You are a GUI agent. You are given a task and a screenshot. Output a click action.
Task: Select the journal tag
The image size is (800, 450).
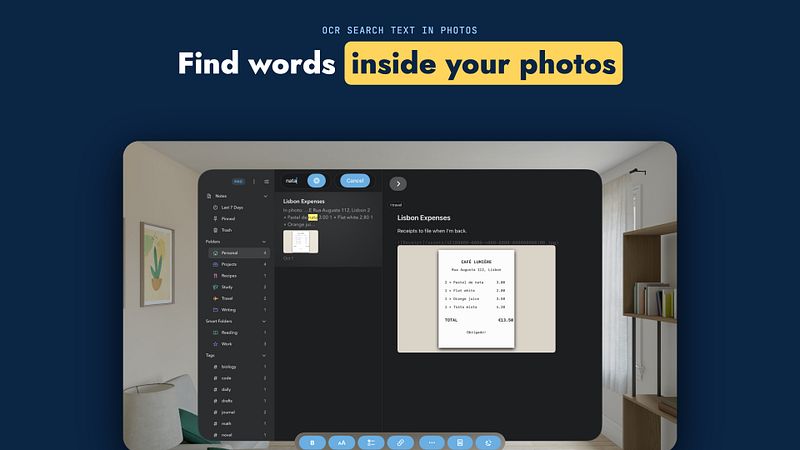pyautogui.click(x=228, y=412)
